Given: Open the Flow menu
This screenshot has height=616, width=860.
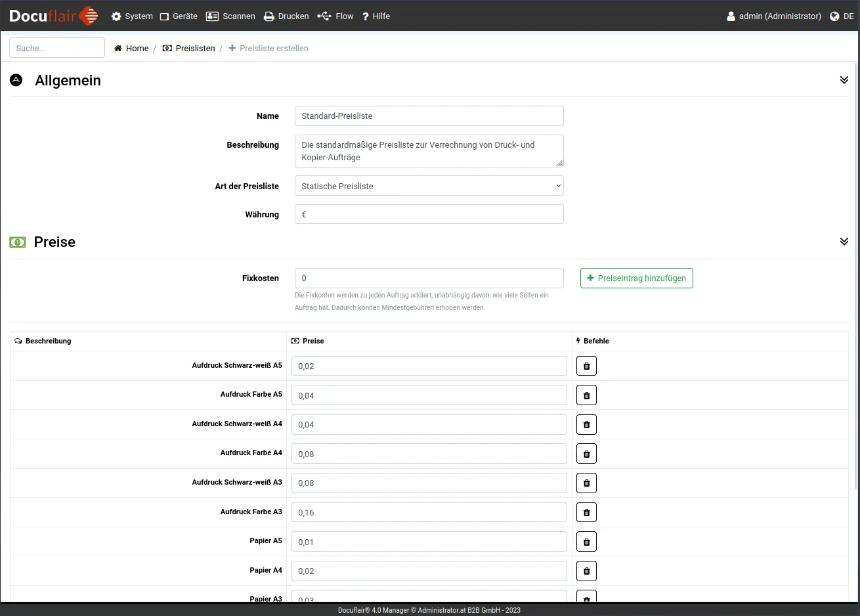Looking at the screenshot, I should pos(335,16).
